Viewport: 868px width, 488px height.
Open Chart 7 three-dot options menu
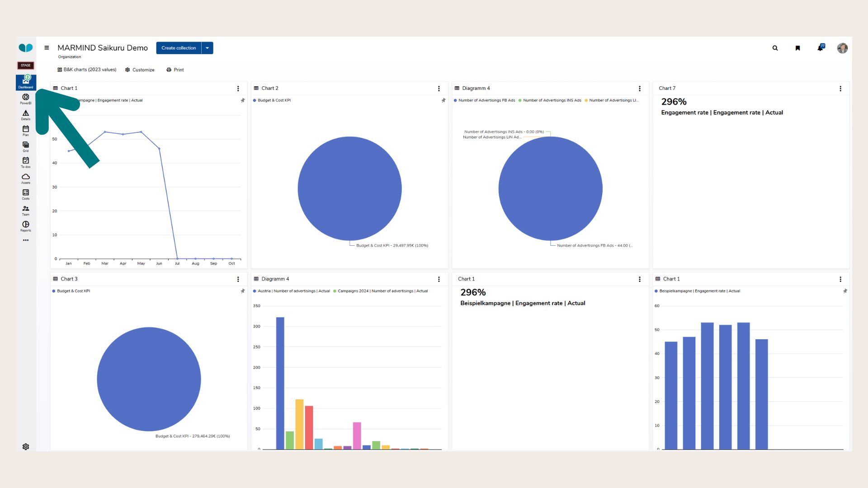(840, 89)
